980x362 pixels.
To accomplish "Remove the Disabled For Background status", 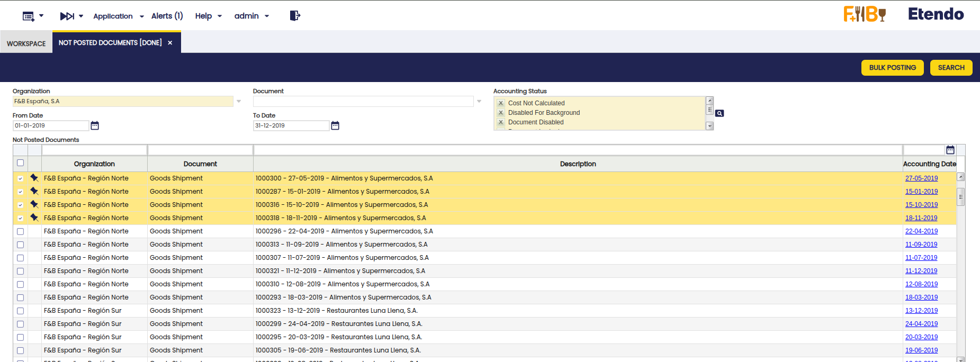I will 501,113.
